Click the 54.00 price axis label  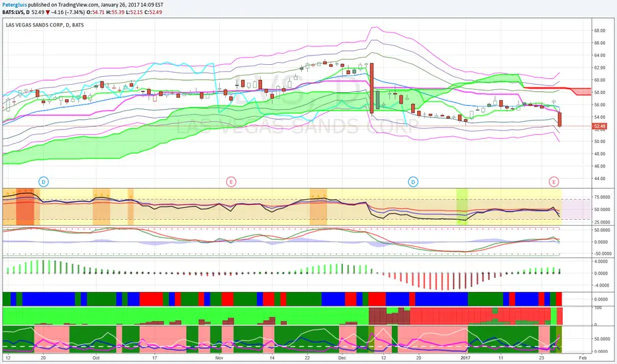[600, 117]
